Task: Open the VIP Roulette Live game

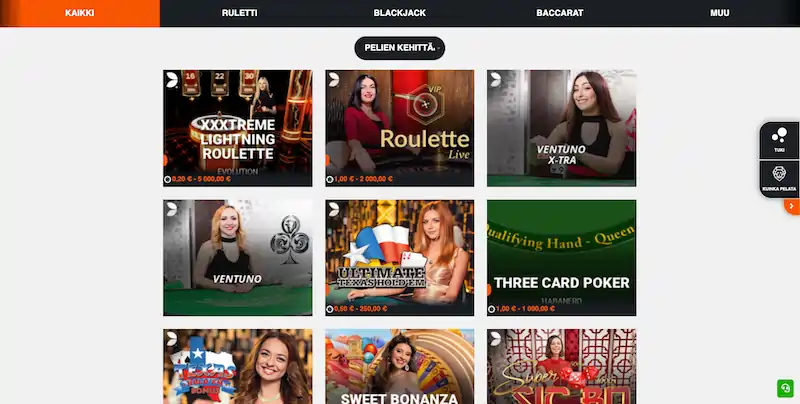Action: click(399, 128)
